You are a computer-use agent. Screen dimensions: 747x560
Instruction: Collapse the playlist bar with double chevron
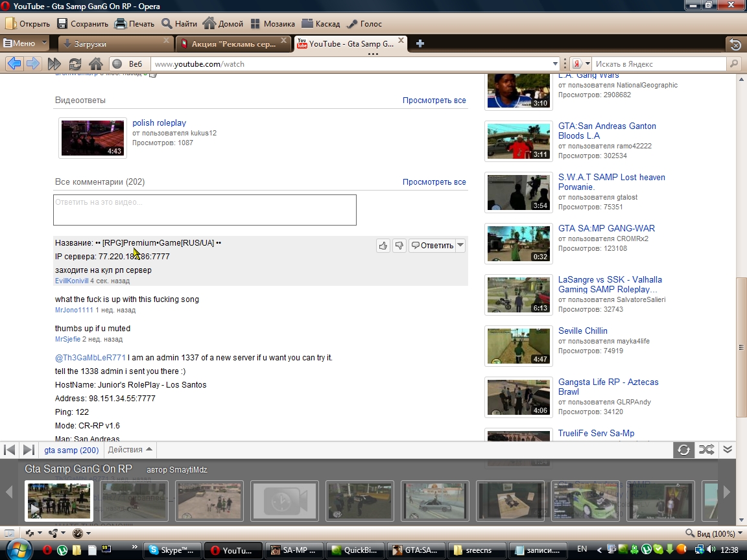point(728,450)
